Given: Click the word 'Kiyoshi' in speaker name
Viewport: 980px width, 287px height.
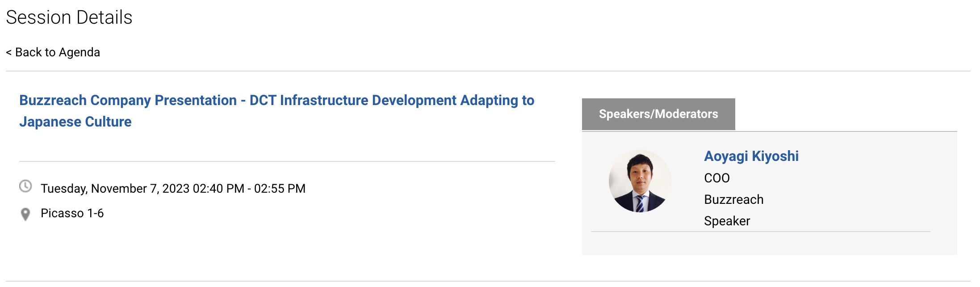Looking at the screenshot, I should coord(775,156).
